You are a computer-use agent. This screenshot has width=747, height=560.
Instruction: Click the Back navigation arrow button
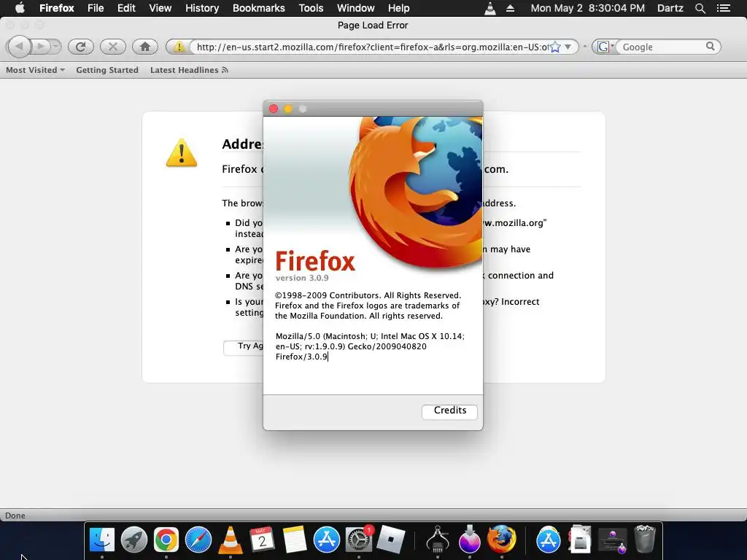pos(20,47)
